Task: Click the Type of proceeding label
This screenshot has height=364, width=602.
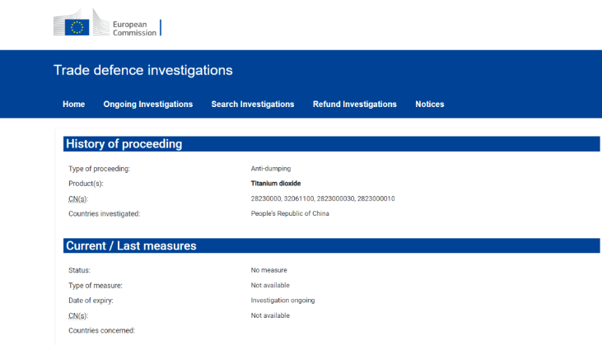Action: tap(99, 169)
